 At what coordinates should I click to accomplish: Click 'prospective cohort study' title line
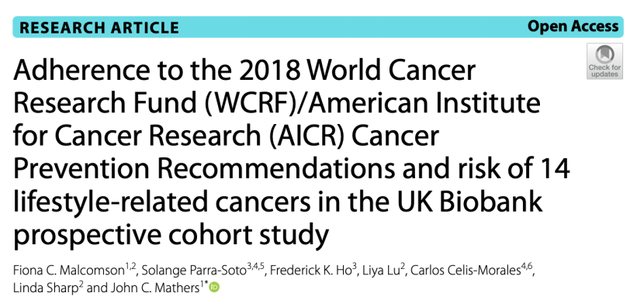171,235
